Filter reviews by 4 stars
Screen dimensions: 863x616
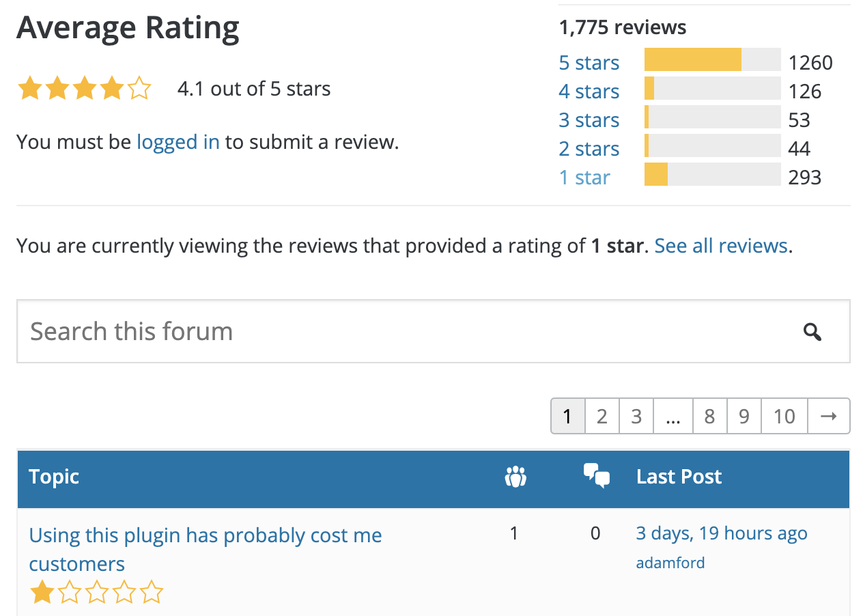pyautogui.click(x=589, y=92)
